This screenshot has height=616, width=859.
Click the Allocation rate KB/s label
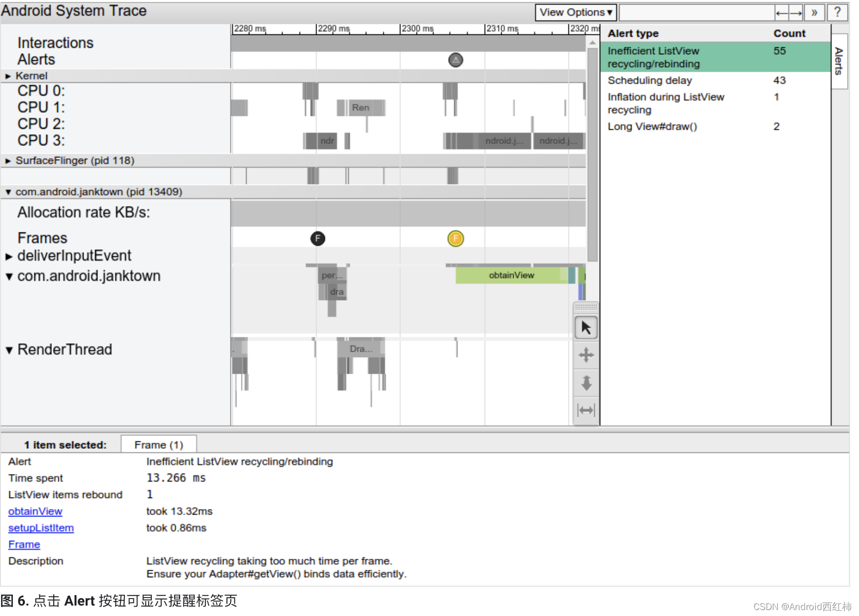coord(84,212)
